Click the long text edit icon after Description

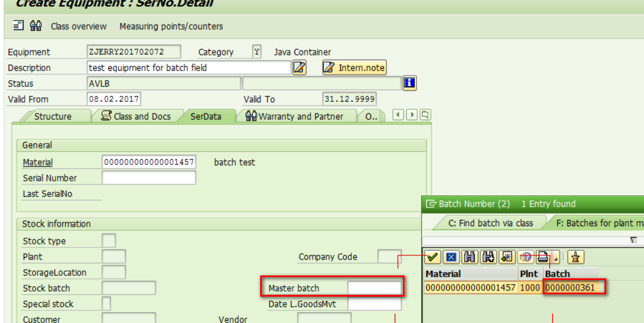[300, 68]
